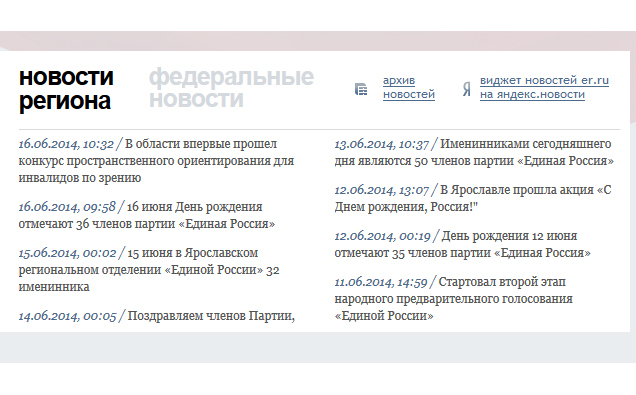The width and height of the screenshot is (636, 395).
Task: Click the date '14.06.2014, 00:05'
Action: [x=67, y=316]
